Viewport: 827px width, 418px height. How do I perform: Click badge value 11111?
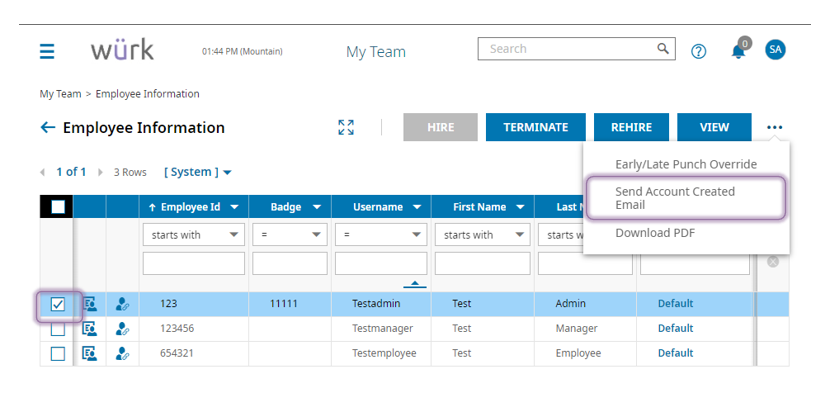pyautogui.click(x=283, y=304)
